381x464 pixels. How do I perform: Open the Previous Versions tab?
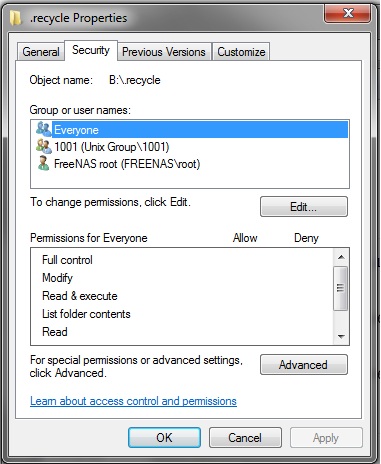pos(164,52)
